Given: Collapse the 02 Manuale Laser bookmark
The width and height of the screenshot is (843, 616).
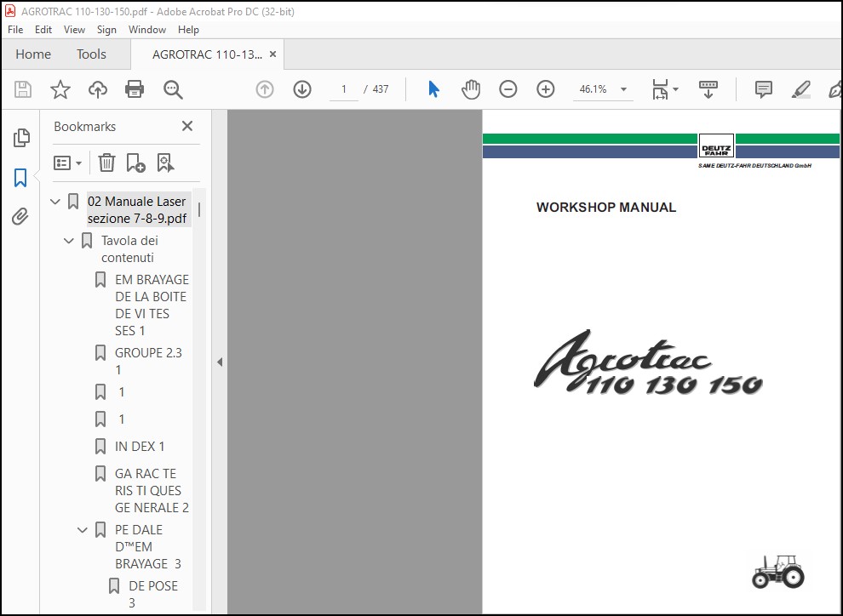Looking at the screenshot, I should 54,202.
